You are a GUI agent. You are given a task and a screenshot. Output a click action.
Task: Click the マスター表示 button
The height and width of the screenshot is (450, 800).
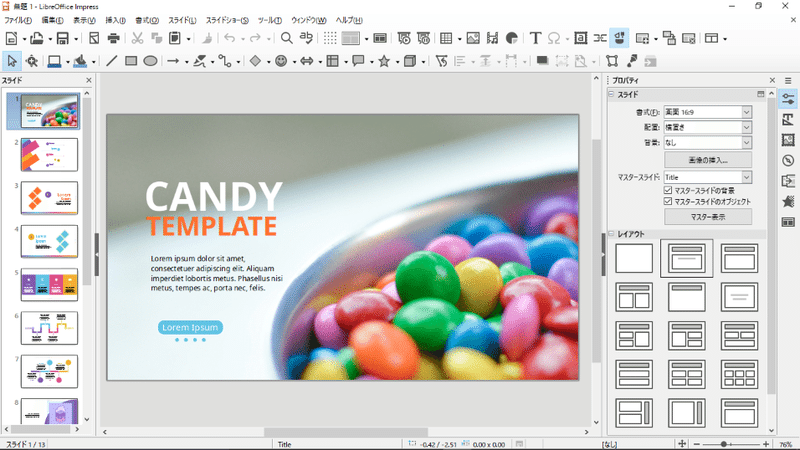pyautogui.click(x=708, y=217)
